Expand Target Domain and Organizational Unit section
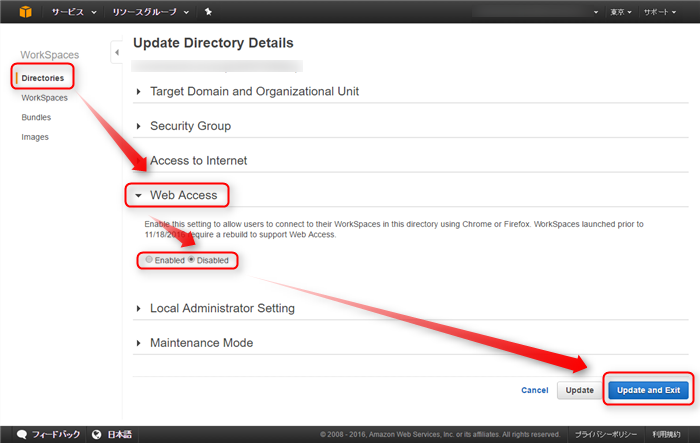700x443 pixels. pos(247,92)
